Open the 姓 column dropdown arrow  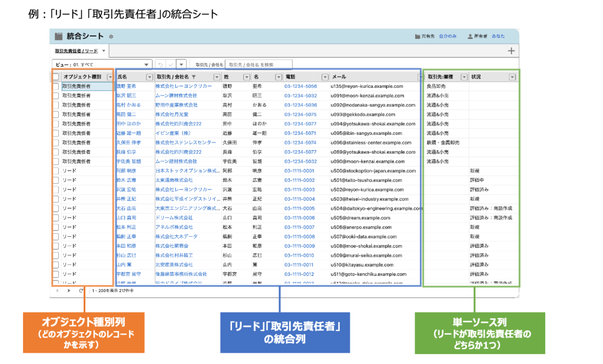247,77
